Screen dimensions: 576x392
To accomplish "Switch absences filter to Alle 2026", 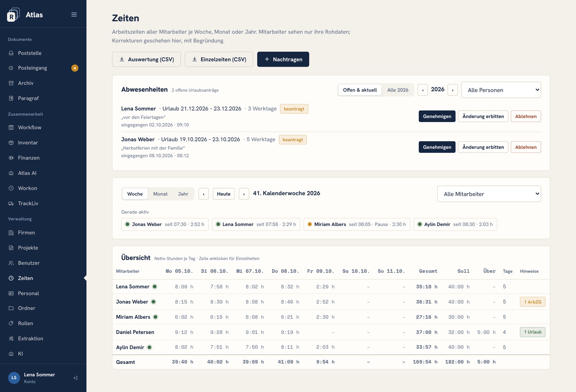I will point(398,90).
